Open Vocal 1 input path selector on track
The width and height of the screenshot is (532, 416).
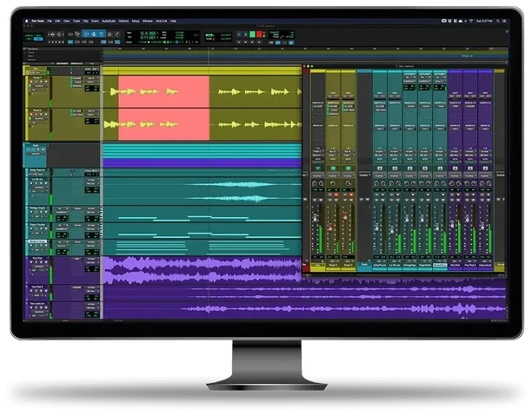tap(91, 78)
